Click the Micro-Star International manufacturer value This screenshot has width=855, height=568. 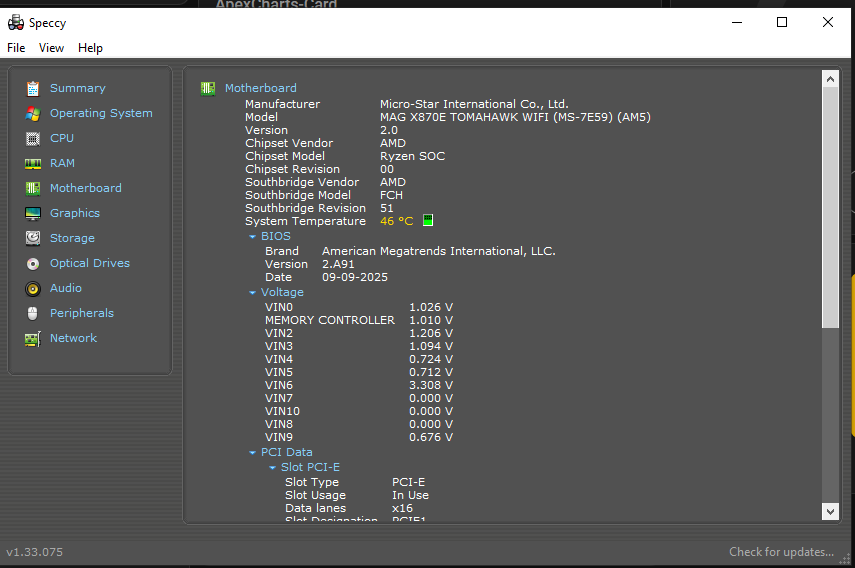(474, 104)
